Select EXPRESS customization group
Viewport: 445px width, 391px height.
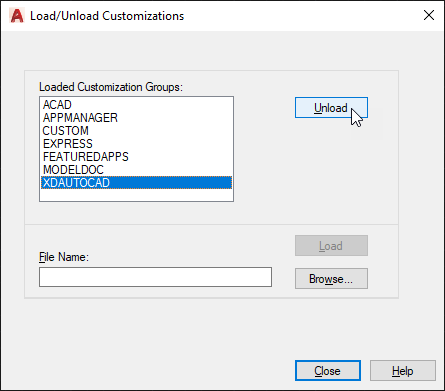point(136,144)
